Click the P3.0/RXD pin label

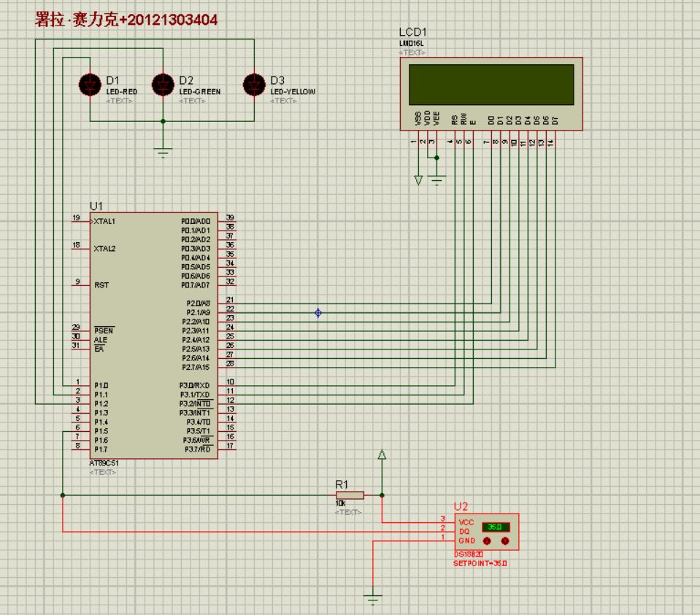point(194,386)
